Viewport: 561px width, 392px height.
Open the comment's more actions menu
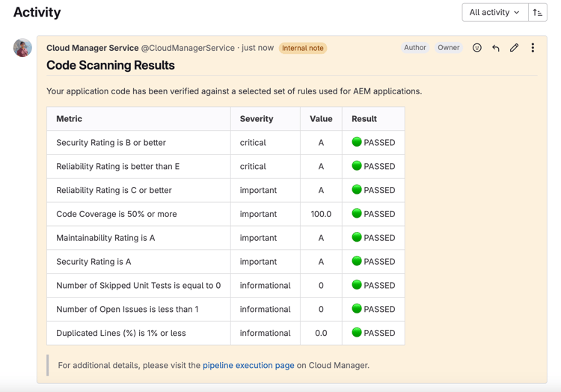pyautogui.click(x=533, y=48)
